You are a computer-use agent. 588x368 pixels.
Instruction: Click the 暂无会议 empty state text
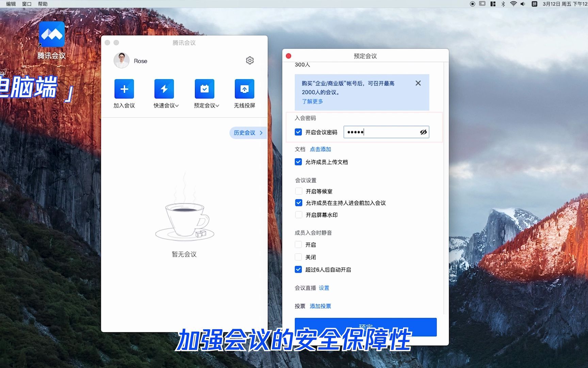(184, 254)
